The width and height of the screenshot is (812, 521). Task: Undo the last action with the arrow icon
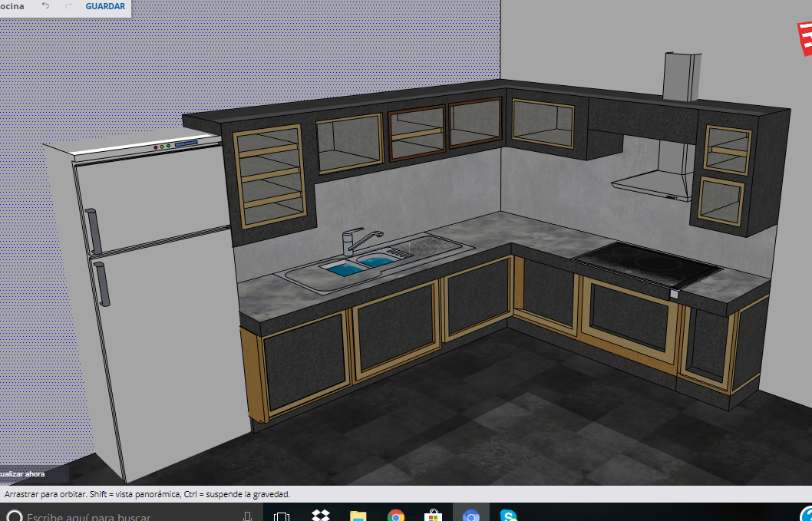click(x=45, y=6)
